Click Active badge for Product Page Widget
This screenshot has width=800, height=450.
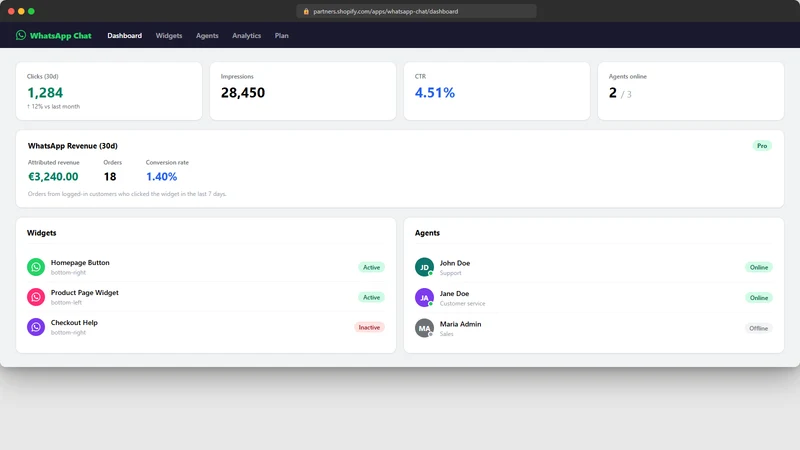click(x=371, y=297)
